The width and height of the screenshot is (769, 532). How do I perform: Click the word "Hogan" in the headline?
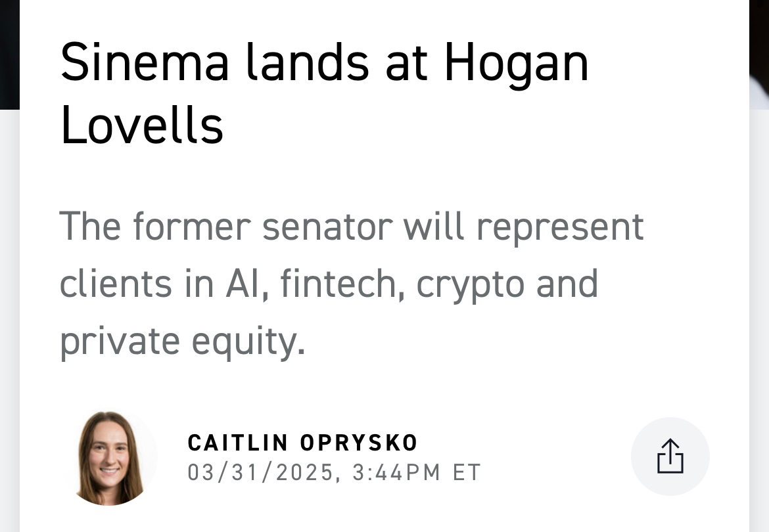[x=516, y=64]
